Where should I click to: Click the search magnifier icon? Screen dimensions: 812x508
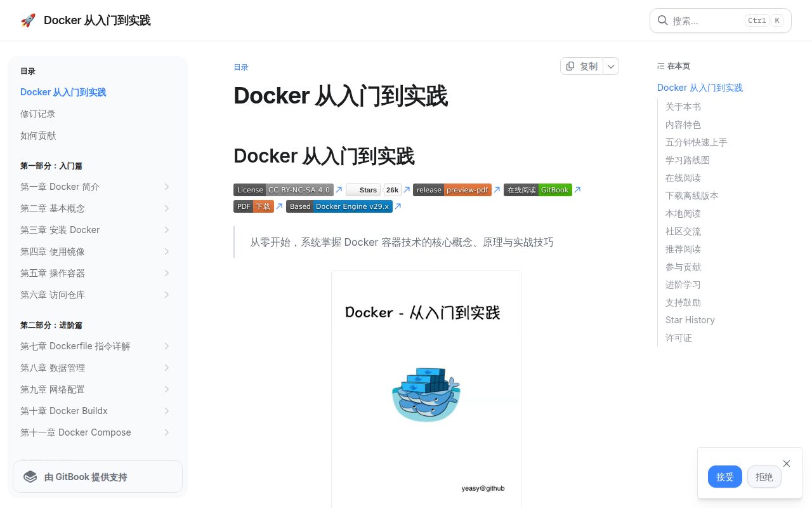(662, 20)
